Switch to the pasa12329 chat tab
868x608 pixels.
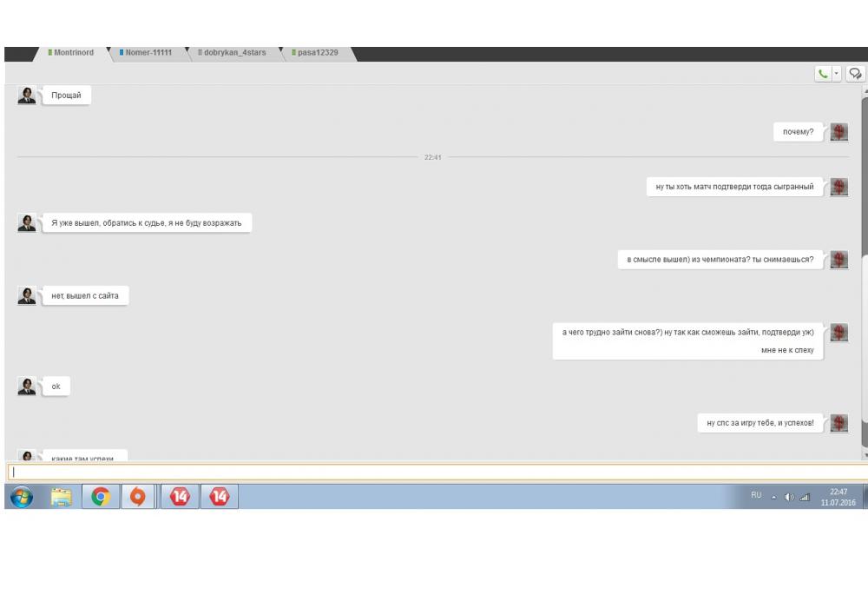click(317, 53)
